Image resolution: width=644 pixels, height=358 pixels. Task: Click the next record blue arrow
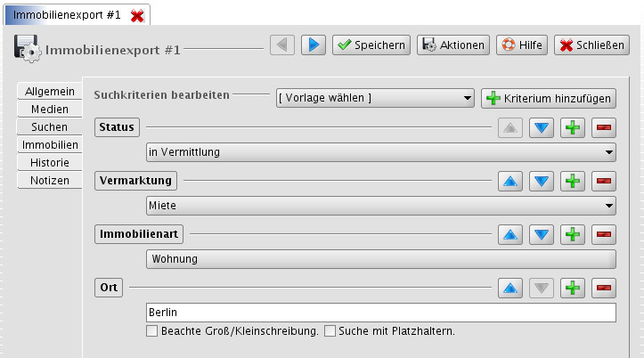[313, 45]
